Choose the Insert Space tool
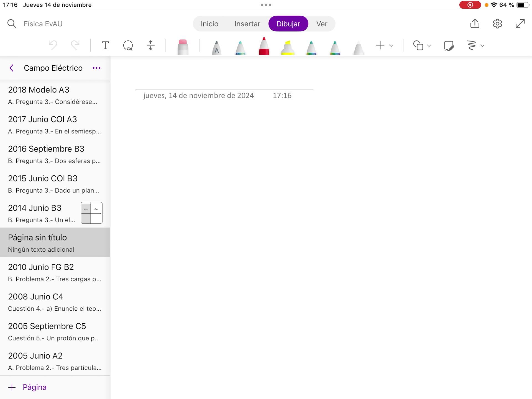Screen dimensions: 532x399 tap(150, 45)
